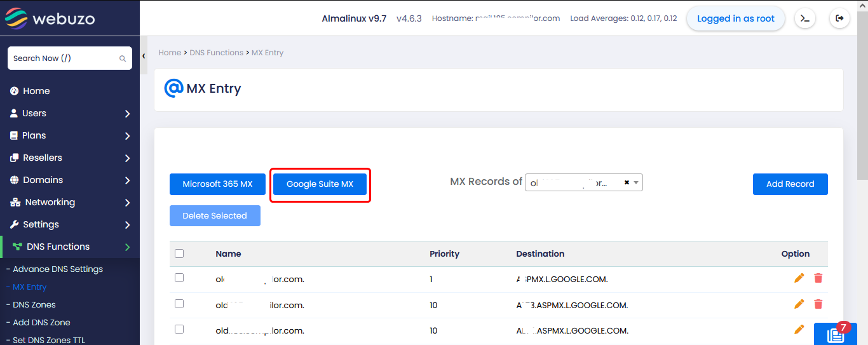This screenshot has width=868, height=345.
Task: Click the search magnifier icon in sidebar
Action: coord(123,58)
